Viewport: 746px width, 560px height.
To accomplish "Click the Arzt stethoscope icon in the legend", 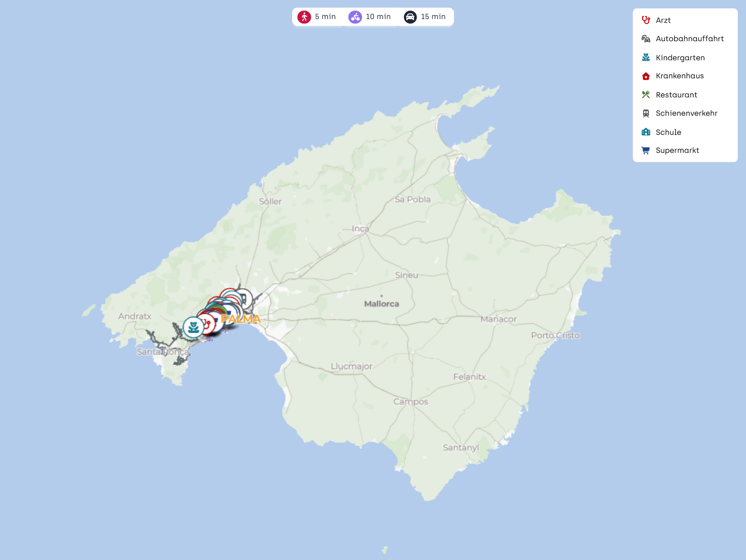I will click(x=646, y=20).
